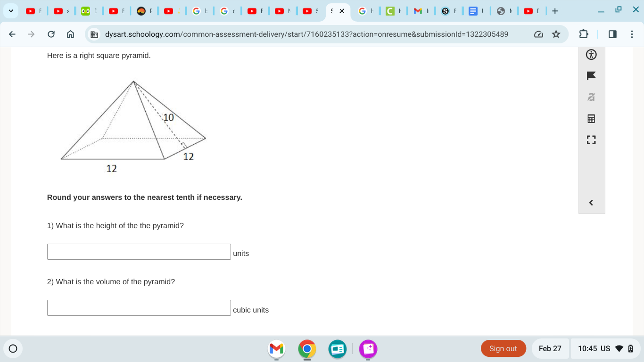The width and height of the screenshot is (644, 362).
Task: Open the on-screen calculator
Action: (x=591, y=118)
